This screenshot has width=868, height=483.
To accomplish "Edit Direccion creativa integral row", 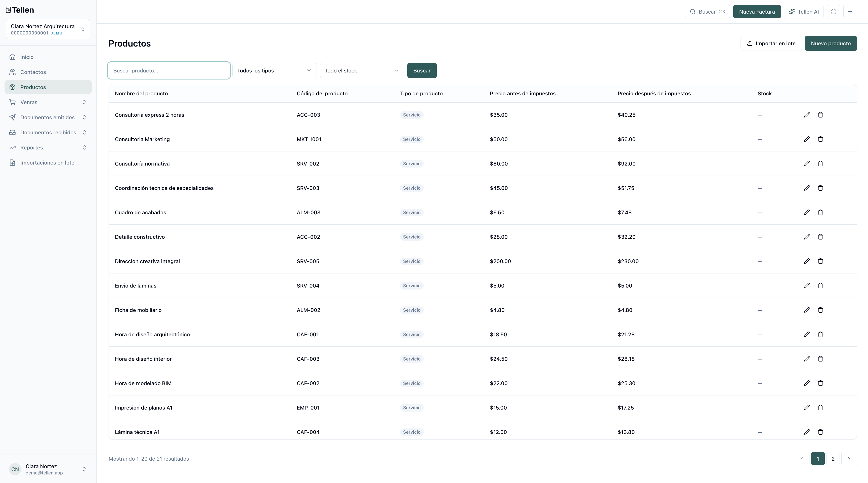I will click(x=807, y=261).
